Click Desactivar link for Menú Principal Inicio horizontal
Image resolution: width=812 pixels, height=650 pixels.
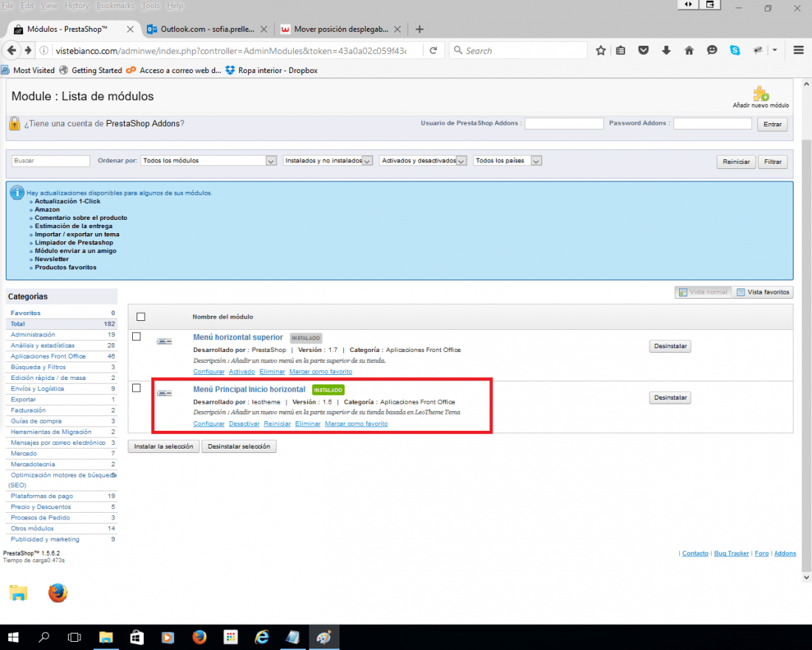pyautogui.click(x=244, y=423)
